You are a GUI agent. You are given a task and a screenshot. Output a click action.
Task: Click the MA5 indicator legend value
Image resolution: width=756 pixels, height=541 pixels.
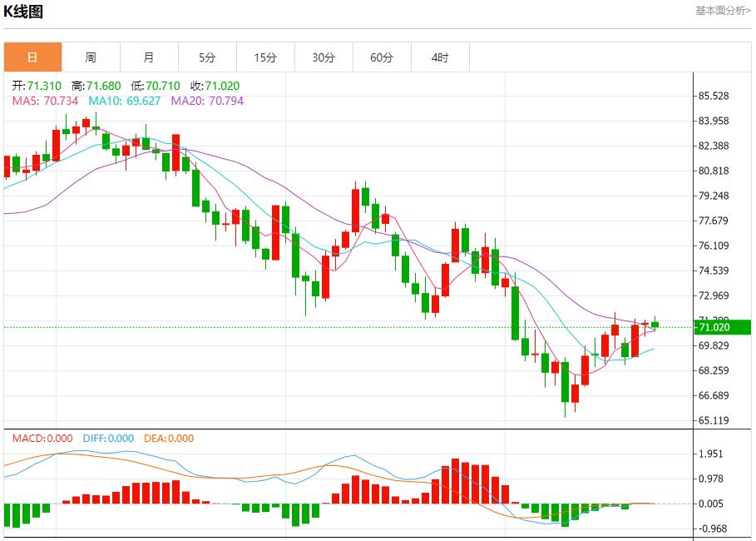click(45, 101)
